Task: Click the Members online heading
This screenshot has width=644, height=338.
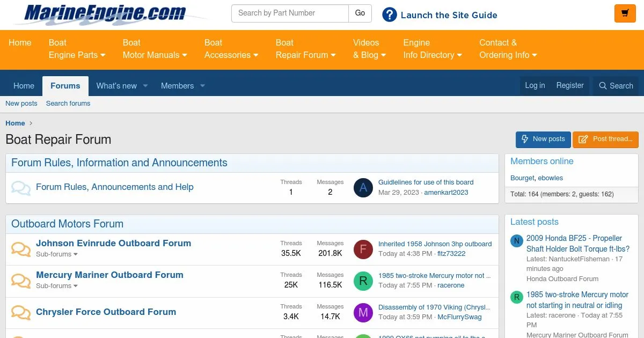Action: [541, 161]
